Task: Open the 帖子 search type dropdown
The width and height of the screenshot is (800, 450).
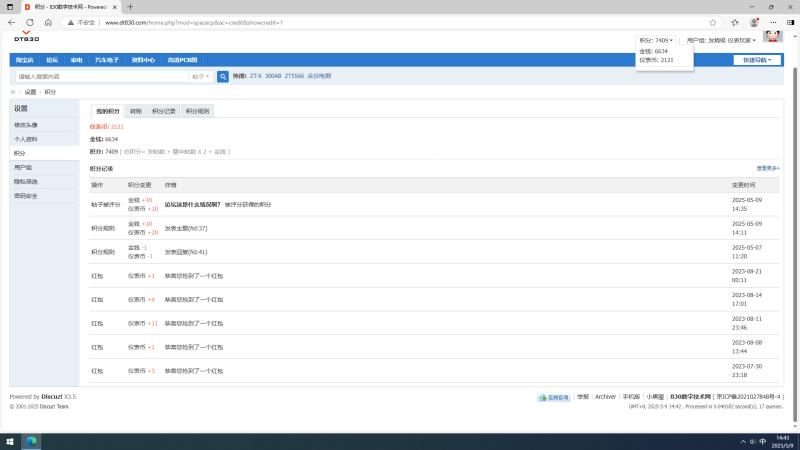Action: [200, 76]
